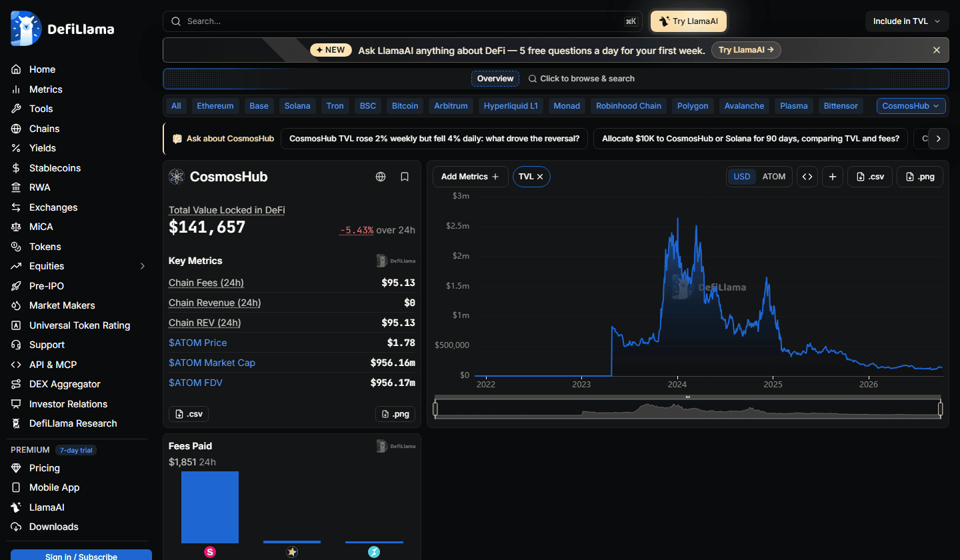
Task: Download chart as .png
Action: (x=920, y=177)
